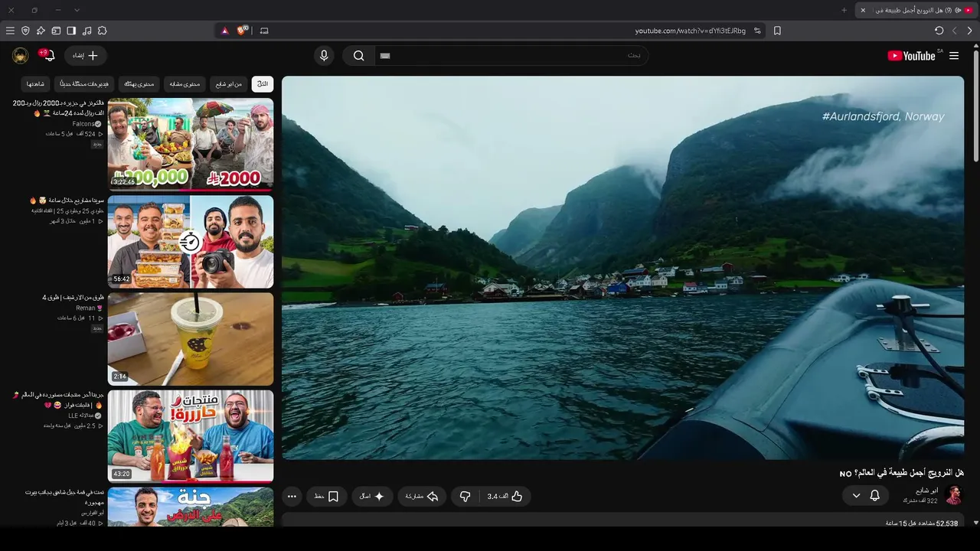Save the video with حفظ bookmark button
Viewport: 980px width, 551px height.
327,497
